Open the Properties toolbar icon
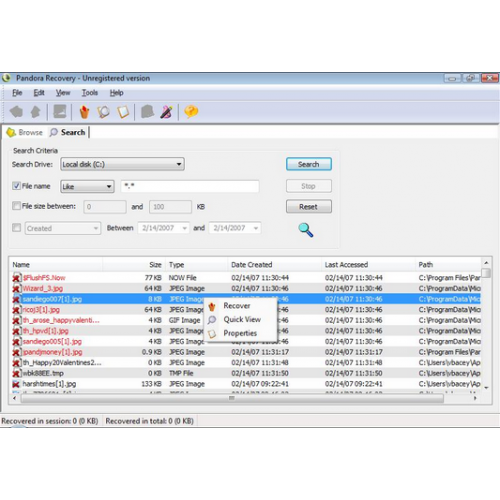The image size is (500, 500). pyautogui.click(x=123, y=112)
